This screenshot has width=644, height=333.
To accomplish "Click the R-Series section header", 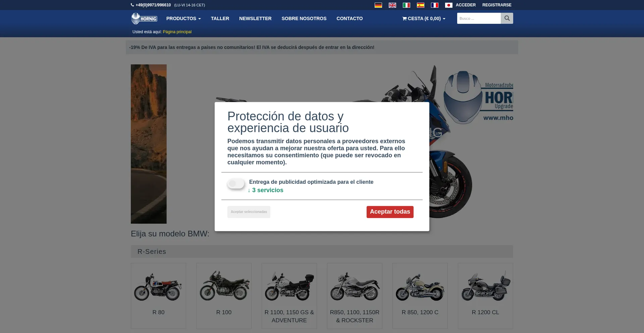I will (322, 252).
